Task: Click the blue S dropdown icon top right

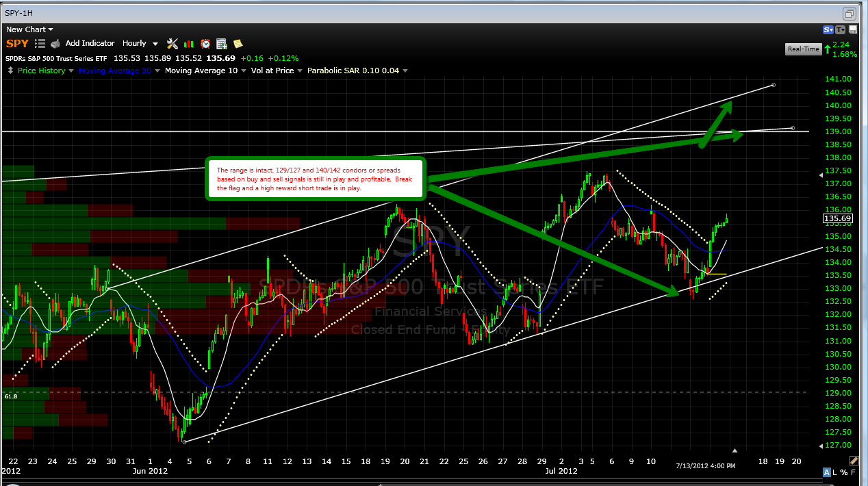Action: click(x=828, y=30)
